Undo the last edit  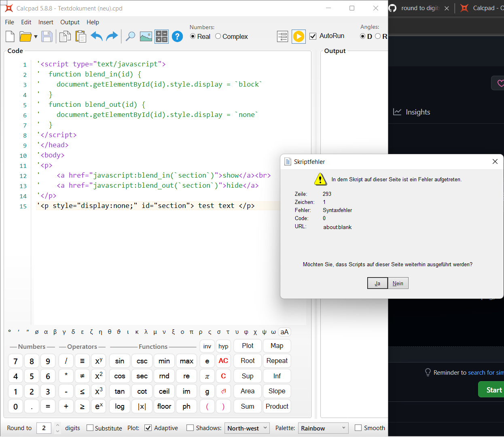click(97, 36)
